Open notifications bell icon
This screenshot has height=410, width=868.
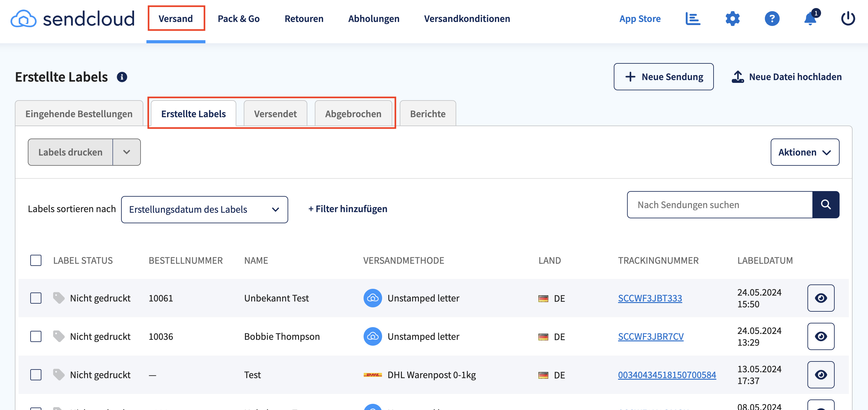810,19
